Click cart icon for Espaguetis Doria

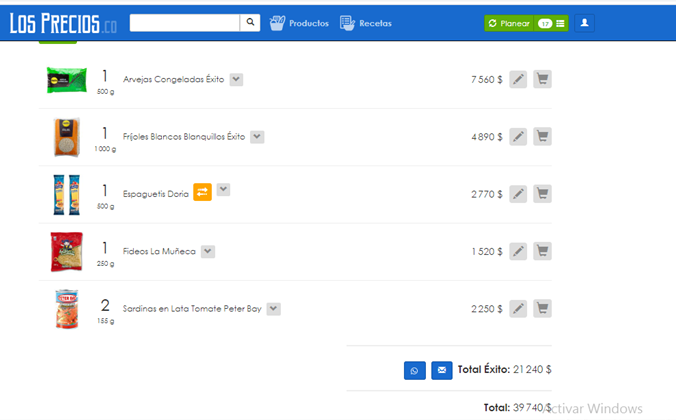[542, 194]
